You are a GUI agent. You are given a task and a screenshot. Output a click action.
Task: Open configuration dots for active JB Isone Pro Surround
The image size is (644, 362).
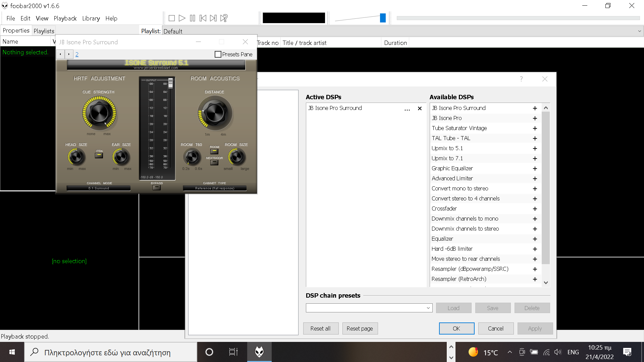[407, 109]
